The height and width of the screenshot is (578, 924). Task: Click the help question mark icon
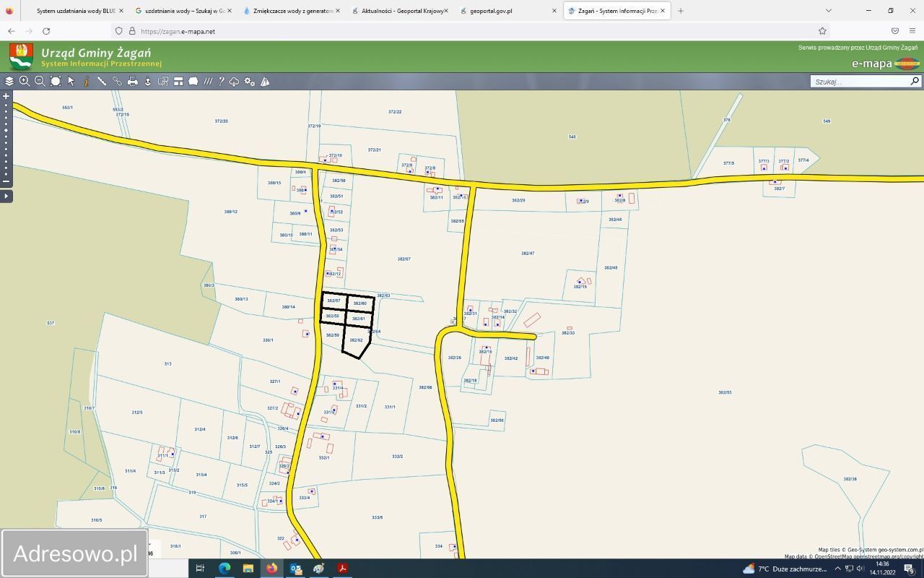[x=222, y=82]
